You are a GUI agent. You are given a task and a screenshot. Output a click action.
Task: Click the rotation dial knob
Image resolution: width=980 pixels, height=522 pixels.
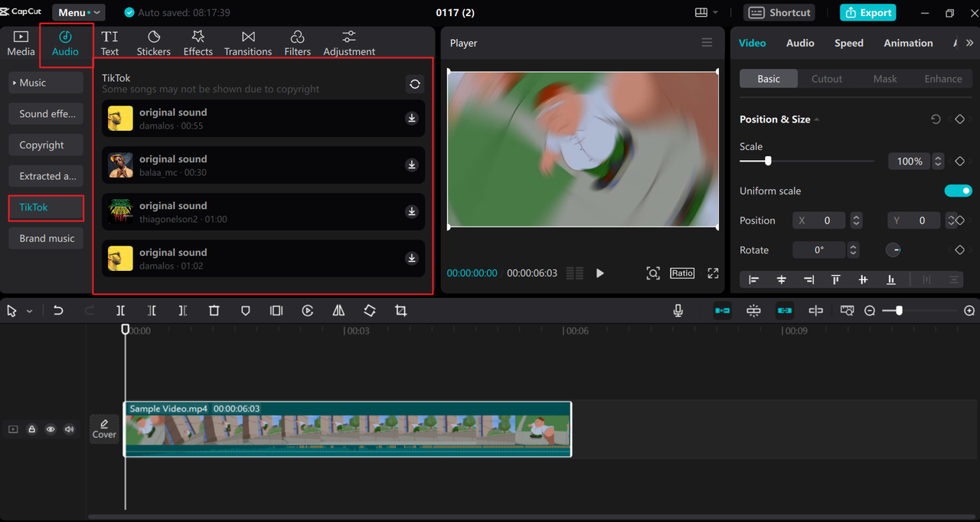(x=893, y=250)
